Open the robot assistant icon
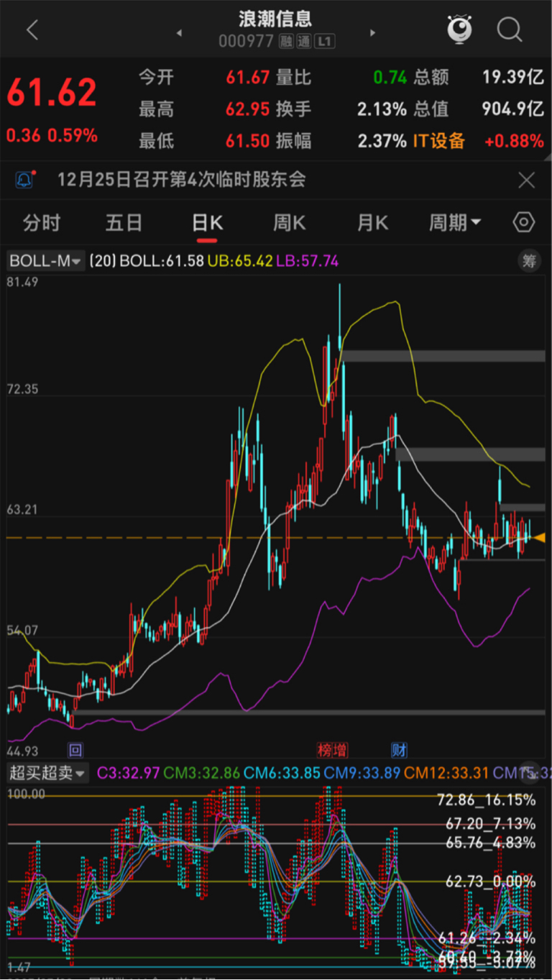The width and height of the screenshot is (552, 980). click(x=459, y=29)
